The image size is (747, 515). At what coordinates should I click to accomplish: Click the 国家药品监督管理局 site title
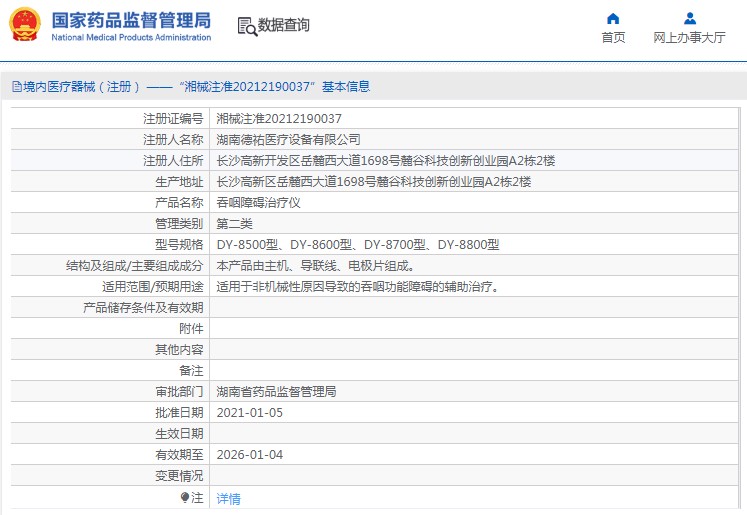[x=131, y=19]
